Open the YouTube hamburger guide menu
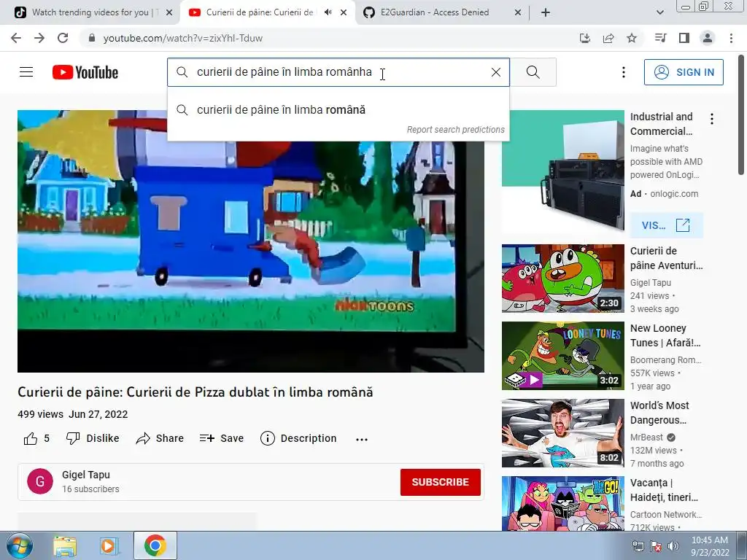The image size is (747, 560). pyautogui.click(x=26, y=72)
